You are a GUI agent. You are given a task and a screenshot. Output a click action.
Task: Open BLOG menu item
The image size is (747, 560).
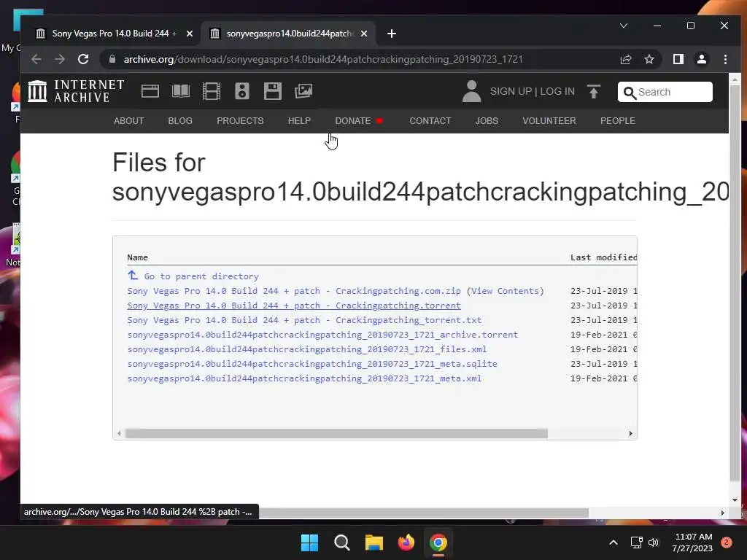click(180, 121)
